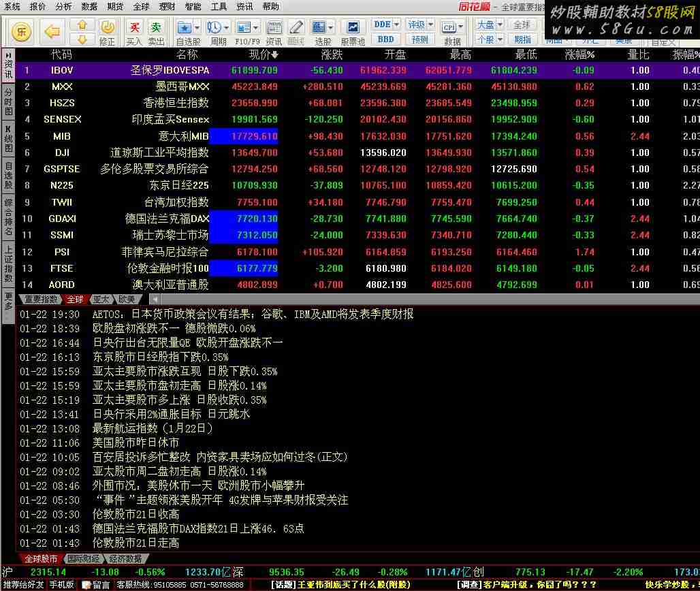This screenshot has height=591, width=700.
Task: Open the K线图 sidebar tab
Action: point(8,140)
